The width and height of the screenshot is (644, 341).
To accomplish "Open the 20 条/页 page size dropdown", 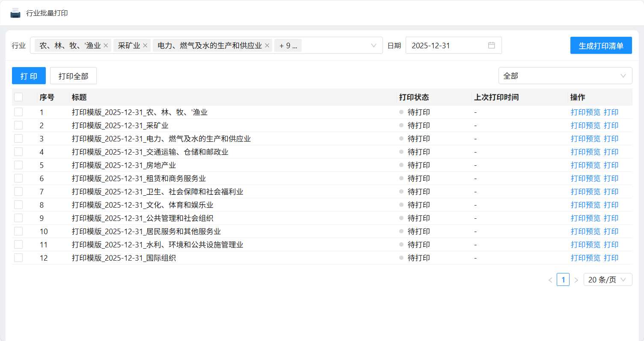I will click(608, 280).
